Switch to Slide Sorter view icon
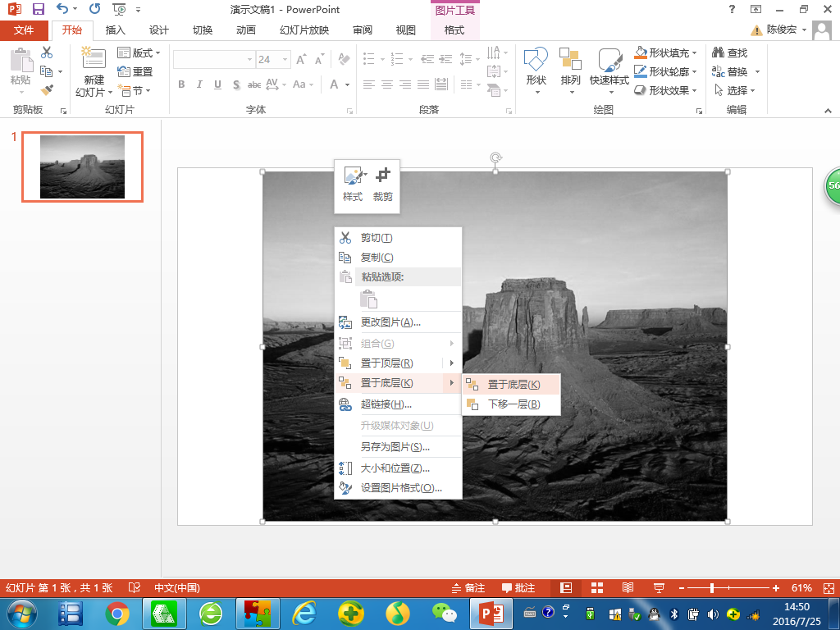Viewport: 840px width, 630px height. click(597, 587)
